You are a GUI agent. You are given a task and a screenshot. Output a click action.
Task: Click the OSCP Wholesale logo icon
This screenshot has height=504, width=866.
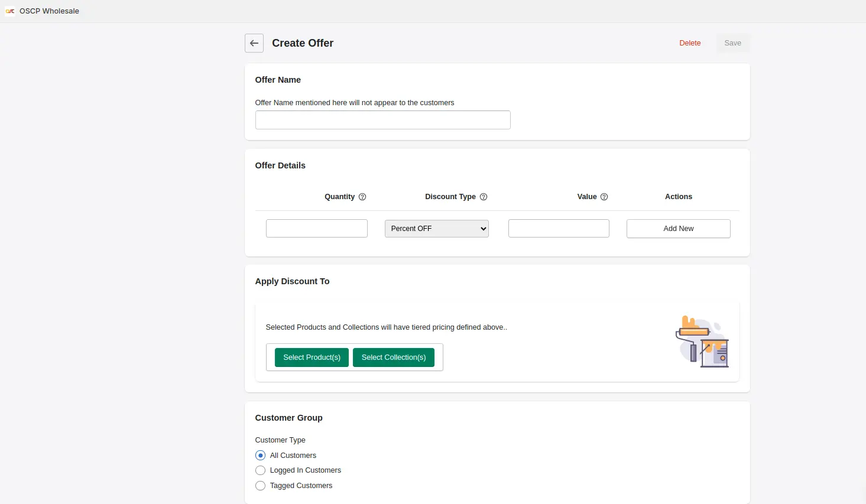10,11
